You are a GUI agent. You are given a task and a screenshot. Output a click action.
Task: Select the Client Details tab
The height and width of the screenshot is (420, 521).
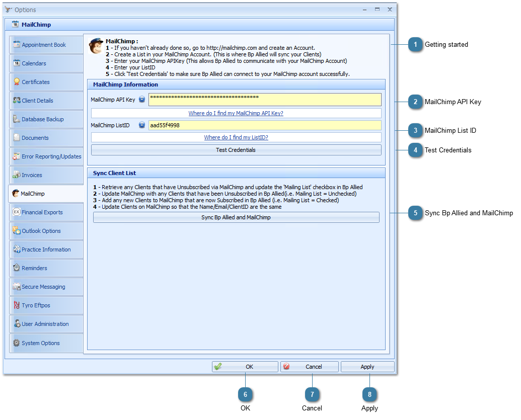[x=46, y=101]
